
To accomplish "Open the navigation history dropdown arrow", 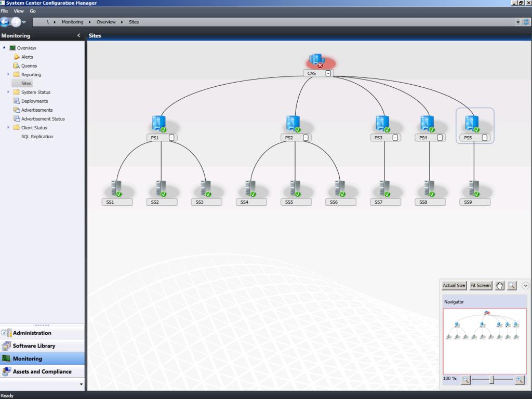I will click(x=24, y=22).
